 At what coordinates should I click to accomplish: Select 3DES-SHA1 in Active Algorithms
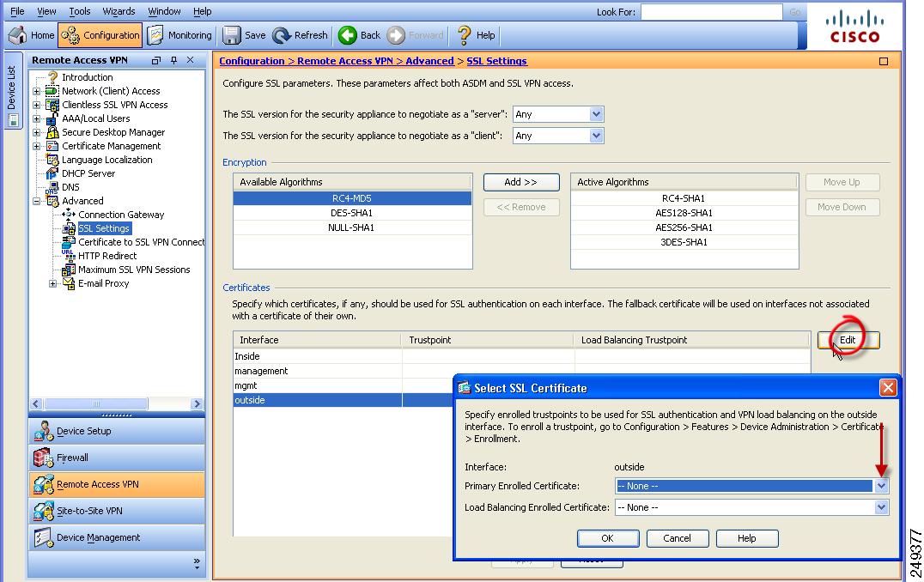[684, 242]
